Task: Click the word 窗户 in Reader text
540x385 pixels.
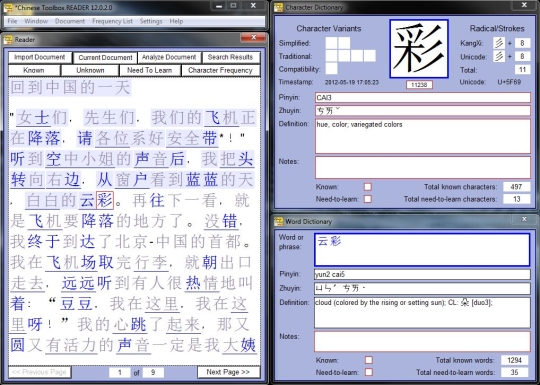Action: (132, 180)
